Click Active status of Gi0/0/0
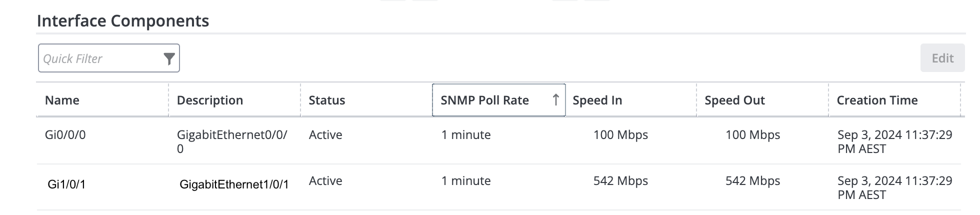980x215 pixels. pyautogui.click(x=325, y=135)
